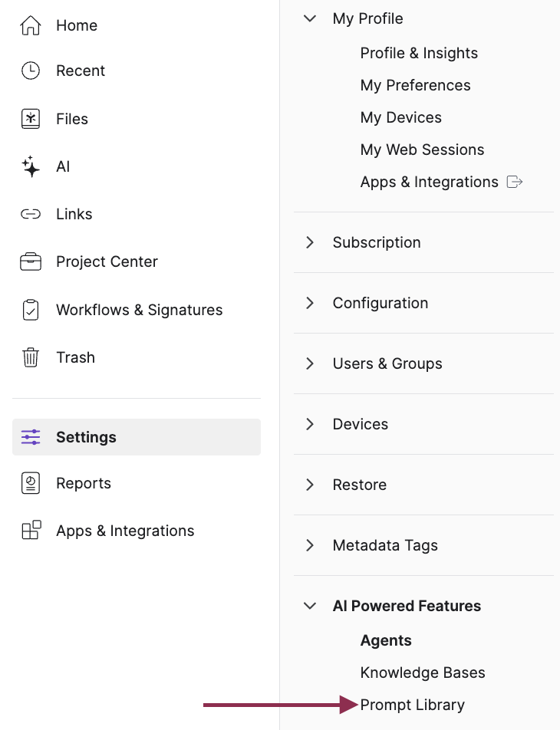Click the sidebar Apps & Integrations squares icon
This screenshot has width=560, height=730.
coord(31,531)
